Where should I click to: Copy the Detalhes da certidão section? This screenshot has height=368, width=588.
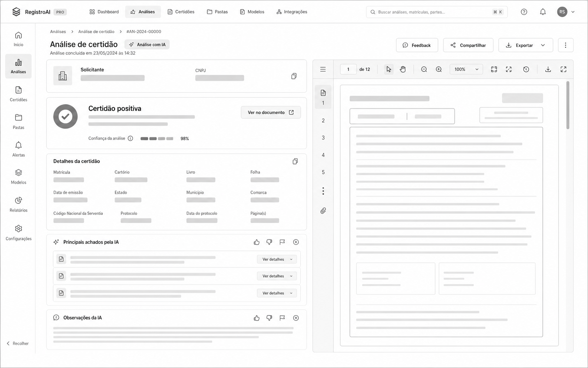pyautogui.click(x=295, y=161)
